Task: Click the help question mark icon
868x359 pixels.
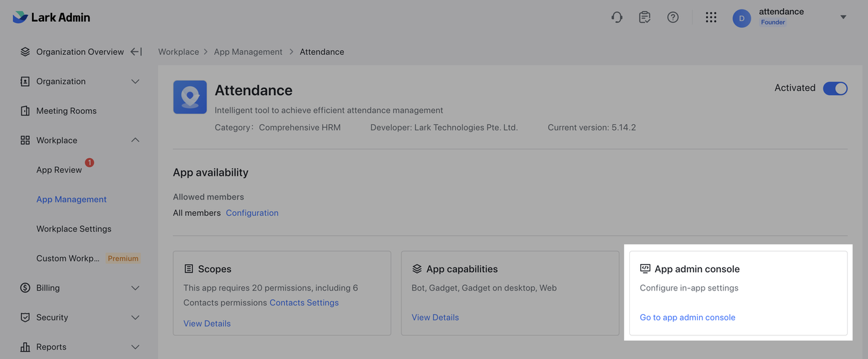Action: [673, 18]
